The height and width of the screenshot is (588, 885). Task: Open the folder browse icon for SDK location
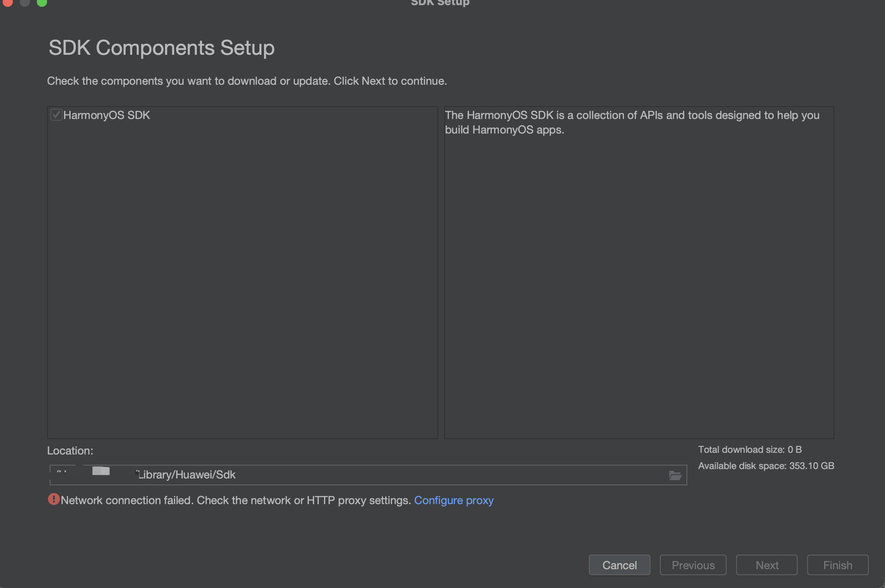675,475
